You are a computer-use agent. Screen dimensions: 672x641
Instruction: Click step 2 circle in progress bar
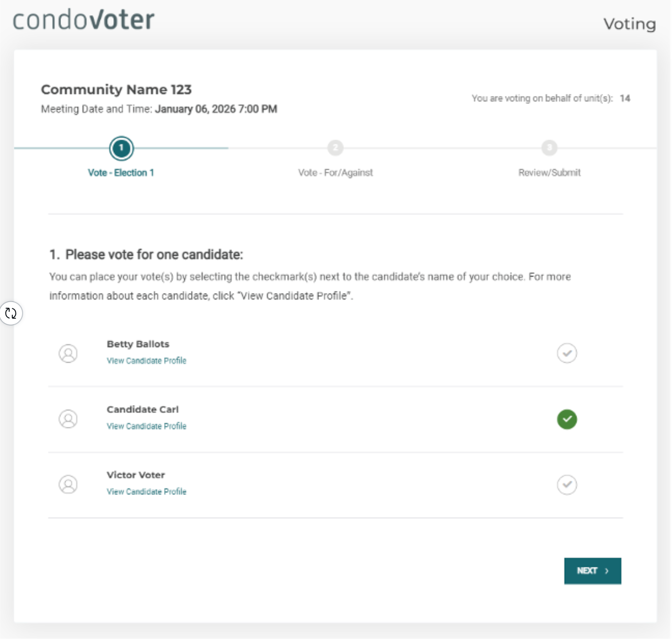click(x=335, y=147)
